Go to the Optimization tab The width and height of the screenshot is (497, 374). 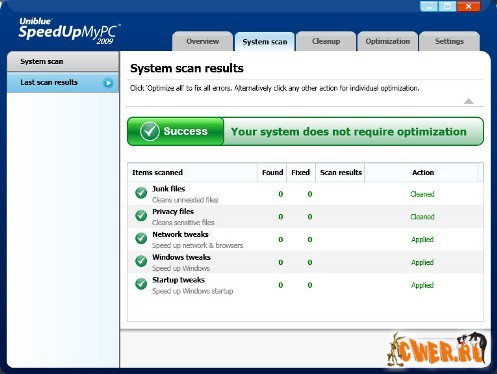[387, 41]
